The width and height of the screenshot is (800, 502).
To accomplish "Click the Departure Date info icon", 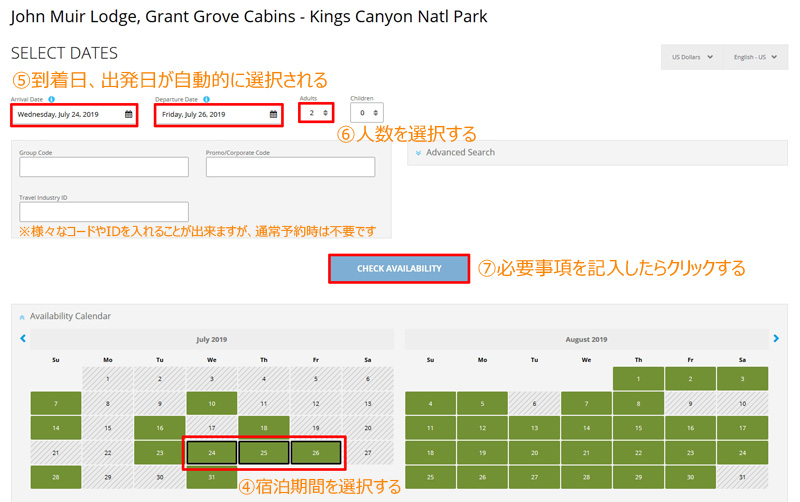I will pos(206,99).
